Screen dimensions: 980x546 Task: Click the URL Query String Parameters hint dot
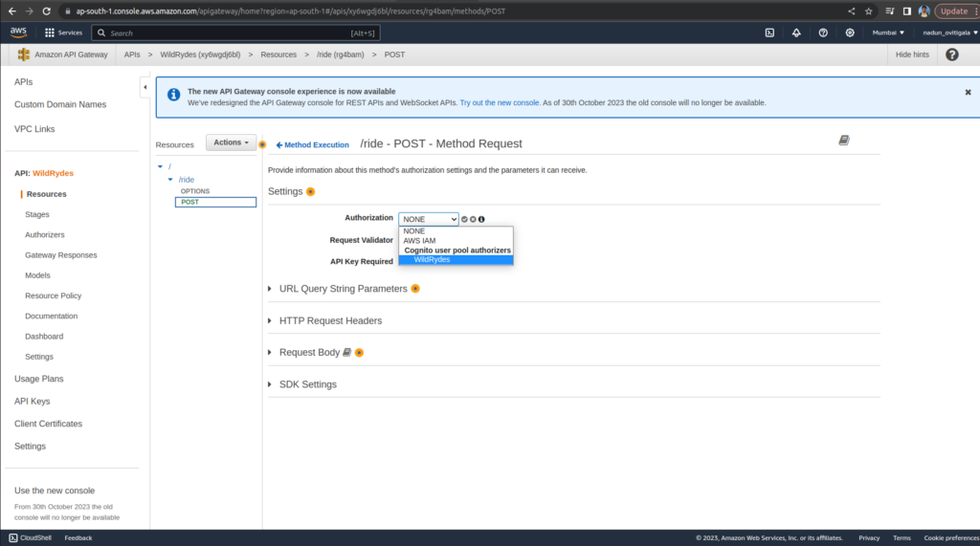[x=415, y=289]
